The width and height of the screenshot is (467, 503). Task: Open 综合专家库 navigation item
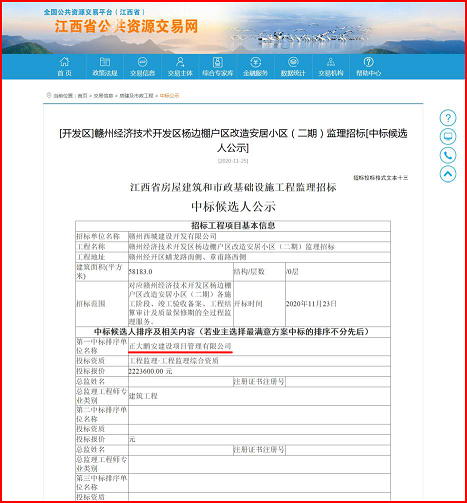pos(218,67)
